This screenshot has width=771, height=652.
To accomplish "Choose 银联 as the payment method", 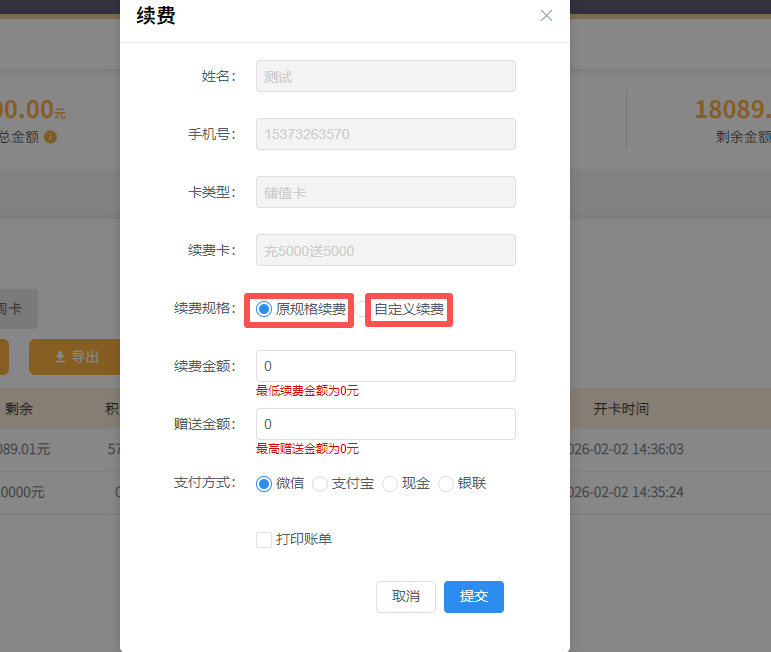I will 446,484.
